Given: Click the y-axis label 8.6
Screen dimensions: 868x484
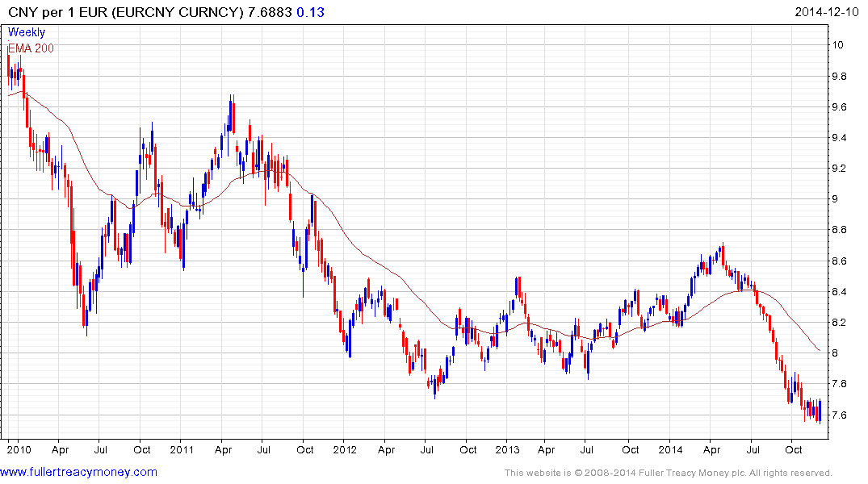Looking at the screenshot, I should pyautogui.click(x=839, y=261).
